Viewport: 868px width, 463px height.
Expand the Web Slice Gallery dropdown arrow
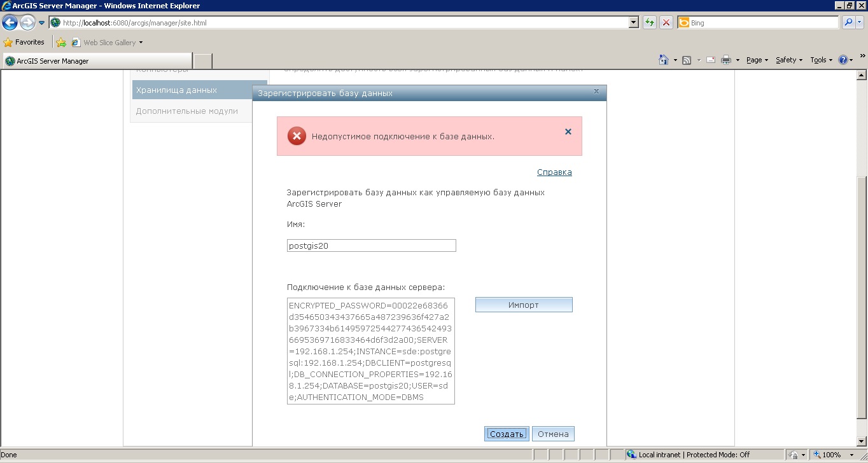(141, 43)
